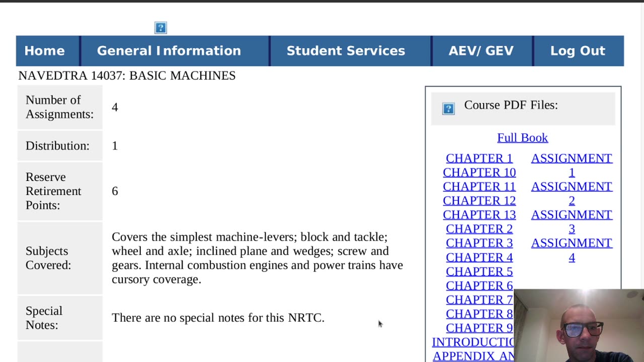Click the Reserve Retirement Points label
The image size is (644, 362).
pyautogui.click(x=53, y=191)
